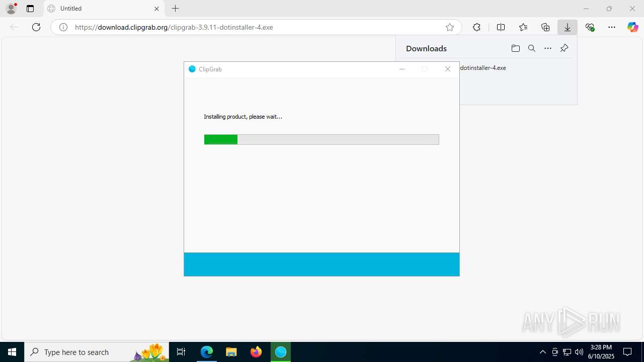
Task: Open the network status tray icon
Action: (567, 352)
